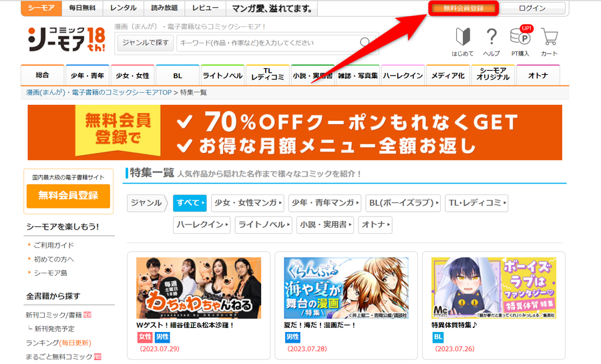601x364 pixels.
Task: Select the 少年・青年マンガ genre filter
Action: [x=325, y=202]
